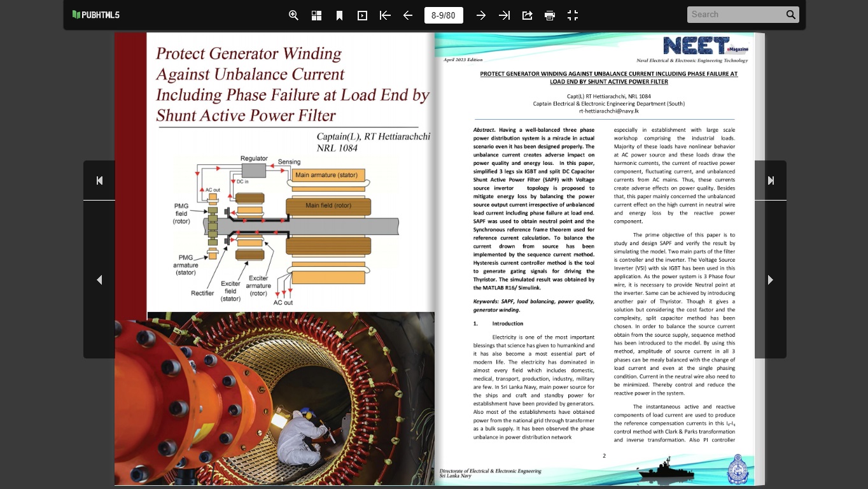Click the page number field 8-9/80
Viewport: 868px width, 489px height.
(444, 15)
